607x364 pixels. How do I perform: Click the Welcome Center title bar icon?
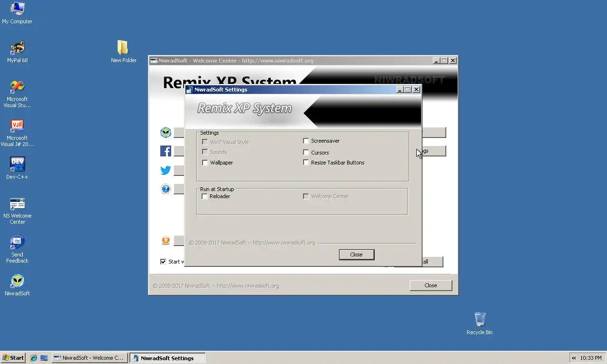coord(154,61)
